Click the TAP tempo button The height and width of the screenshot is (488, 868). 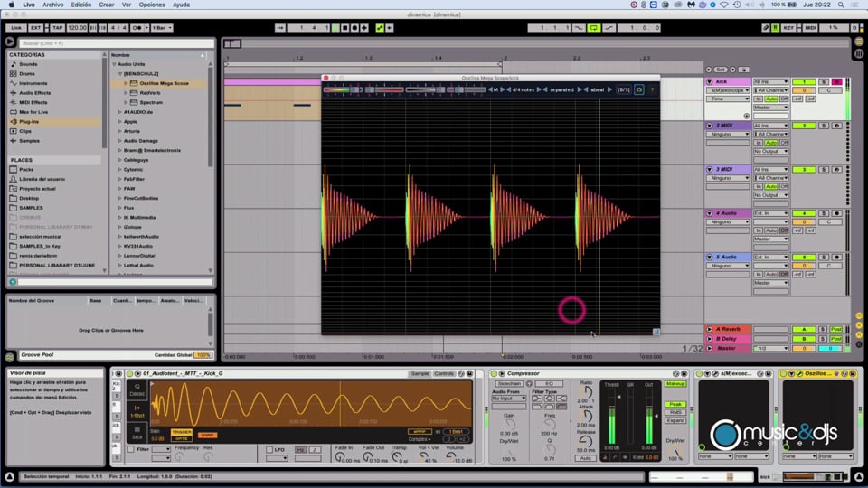58,28
